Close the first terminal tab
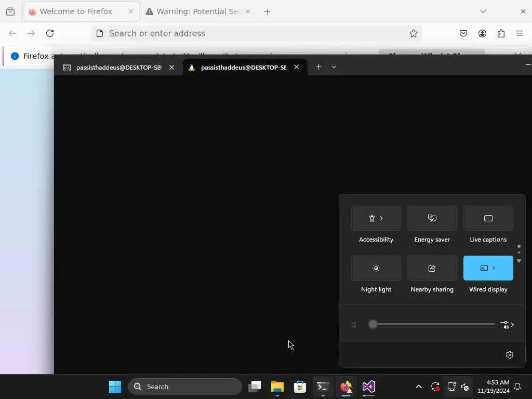 click(171, 68)
